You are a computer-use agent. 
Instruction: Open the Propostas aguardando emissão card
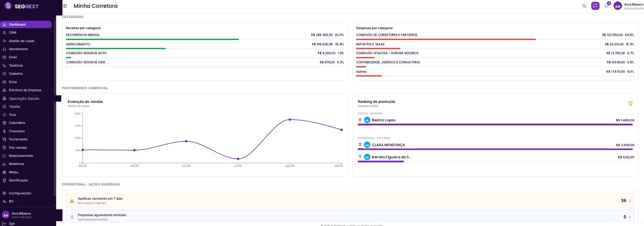click(350, 217)
